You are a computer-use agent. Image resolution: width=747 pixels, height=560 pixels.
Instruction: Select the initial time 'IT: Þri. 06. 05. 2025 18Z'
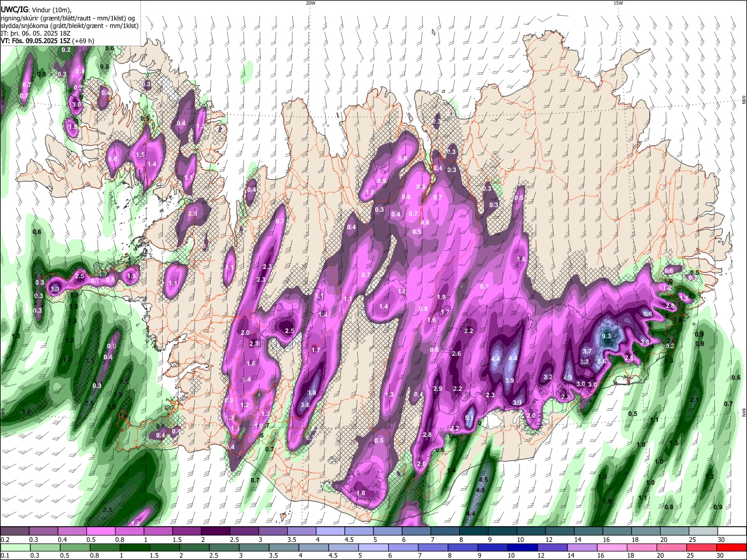(36, 33)
